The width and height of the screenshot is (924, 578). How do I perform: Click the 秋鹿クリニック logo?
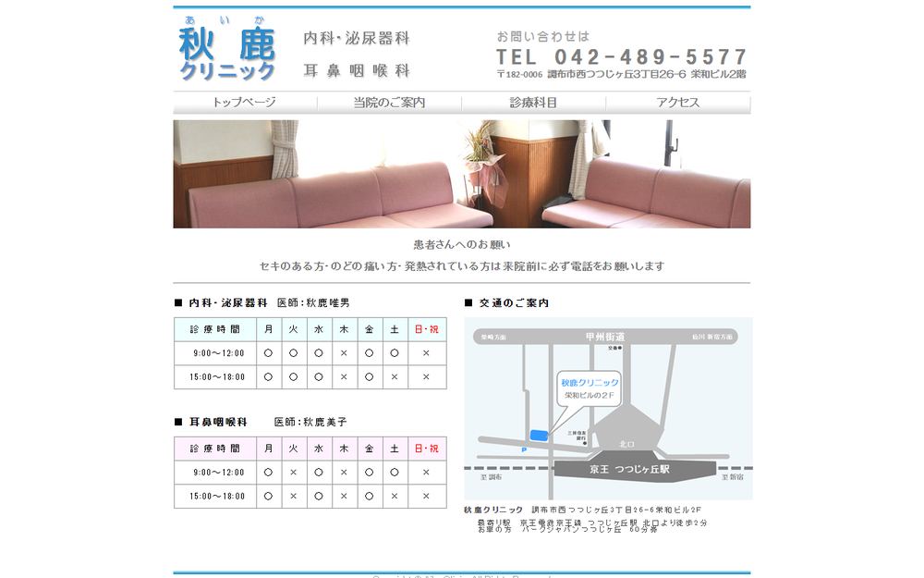tap(227, 48)
